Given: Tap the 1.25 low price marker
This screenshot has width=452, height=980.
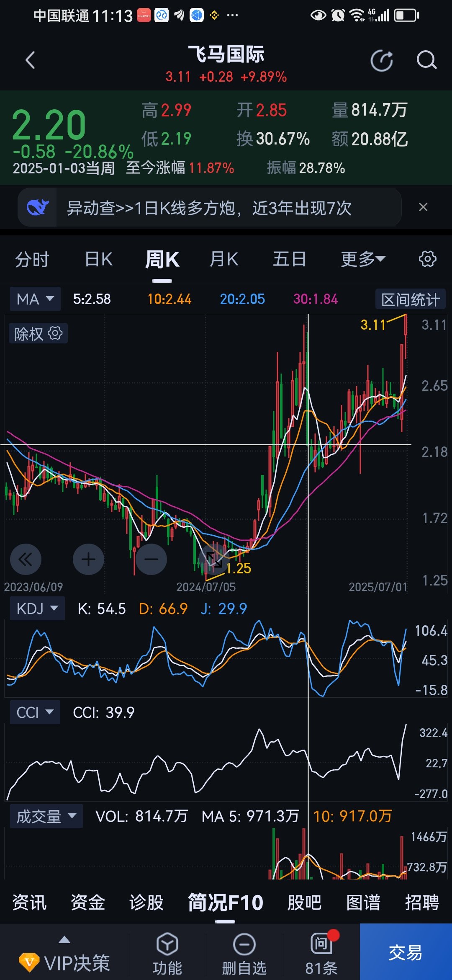Looking at the screenshot, I should 239,568.
